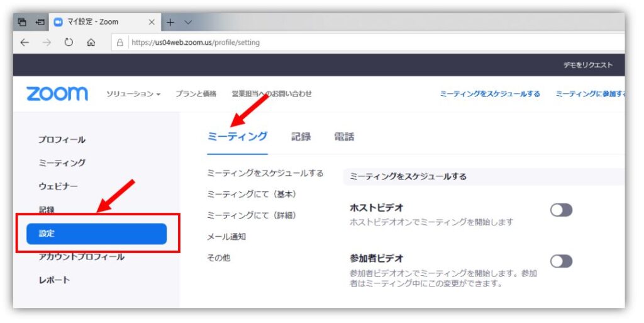Toggle the 参加者ビデオ switch

(561, 261)
